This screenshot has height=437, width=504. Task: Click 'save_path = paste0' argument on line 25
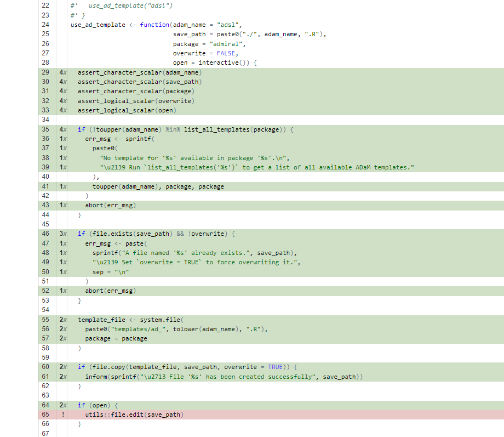(206, 34)
